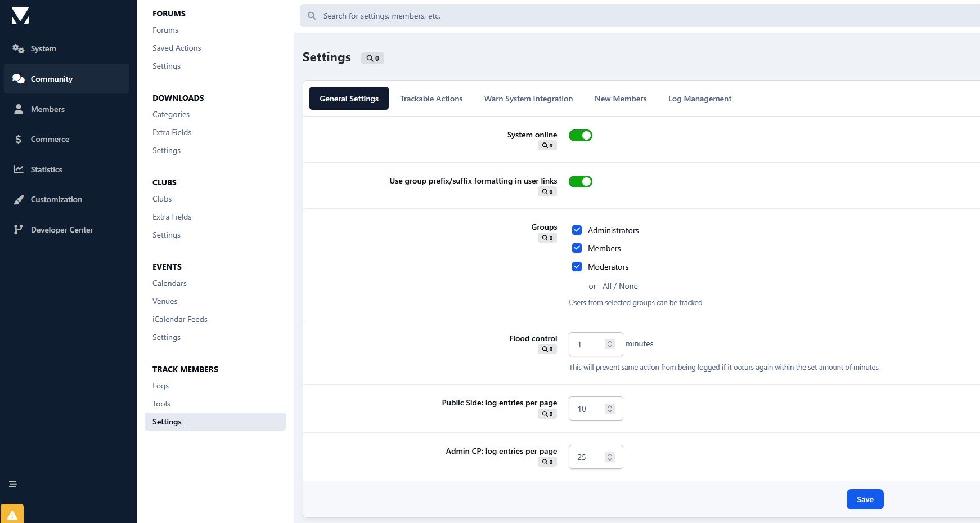980x523 pixels.
Task: Click the System gears icon in sidebar
Action: point(19,49)
